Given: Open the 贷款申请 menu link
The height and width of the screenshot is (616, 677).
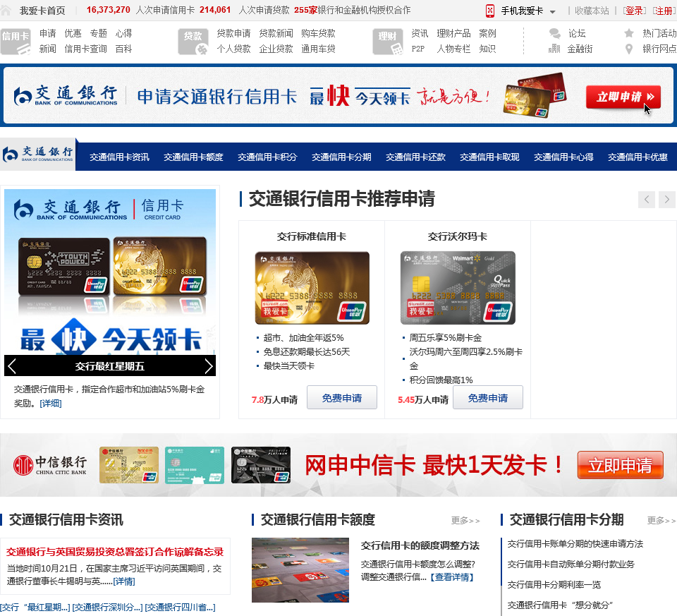Looking at the screenshot, I should pyautogui.click(x=233, y=33).
